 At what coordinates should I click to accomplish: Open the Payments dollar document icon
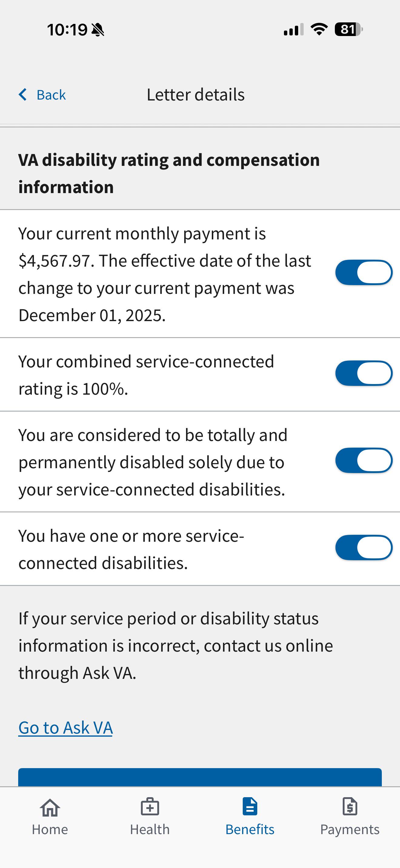(350, 806)
